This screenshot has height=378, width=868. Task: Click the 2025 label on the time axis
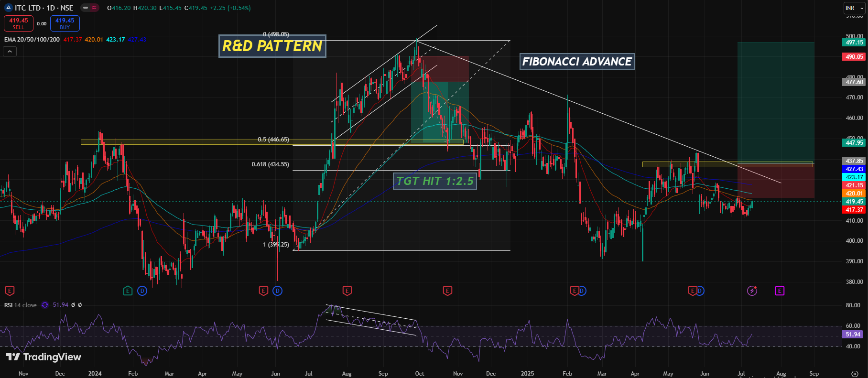527,374
